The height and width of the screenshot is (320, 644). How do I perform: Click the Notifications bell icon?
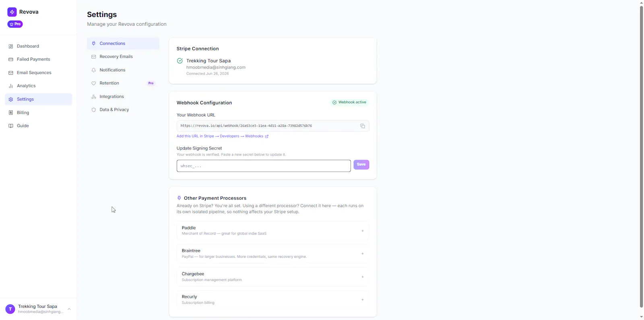[94, 70]
